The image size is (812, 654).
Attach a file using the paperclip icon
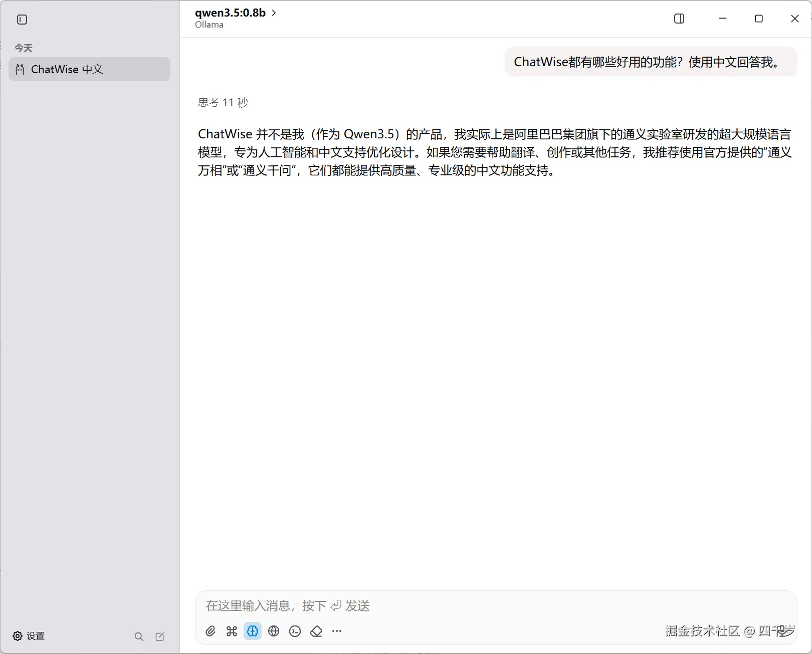point(211,631)
